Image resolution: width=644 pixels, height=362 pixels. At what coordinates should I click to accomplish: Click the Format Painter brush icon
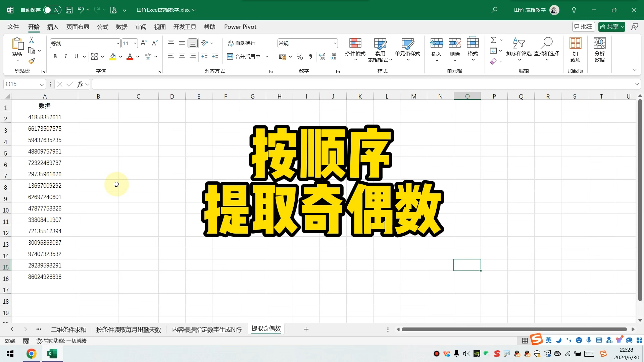coord(32,61)
